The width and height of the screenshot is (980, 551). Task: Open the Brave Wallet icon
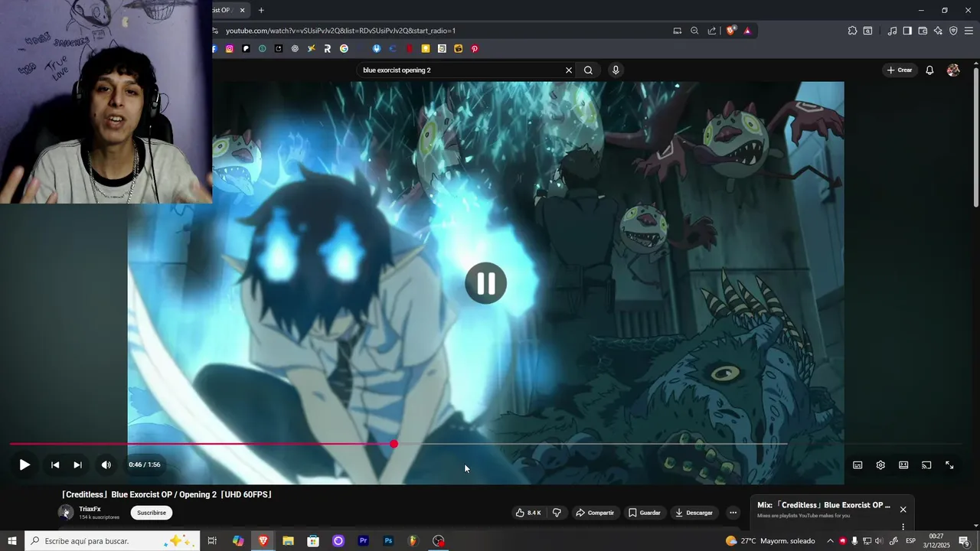(x=923, y=31)
